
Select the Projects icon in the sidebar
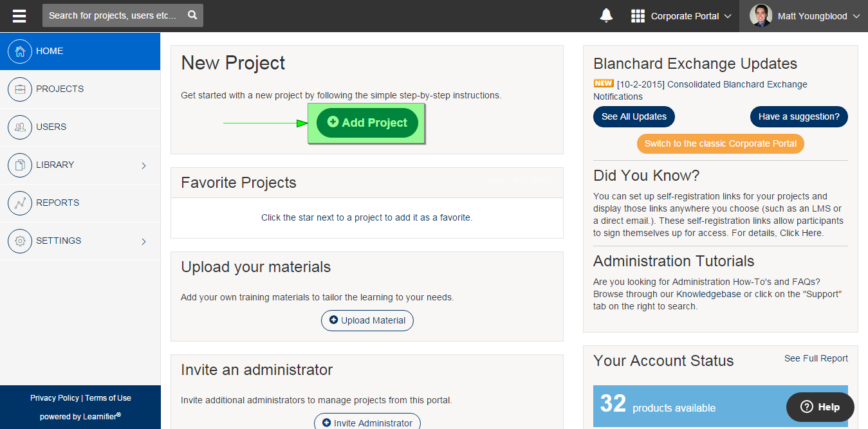(20, 89)
